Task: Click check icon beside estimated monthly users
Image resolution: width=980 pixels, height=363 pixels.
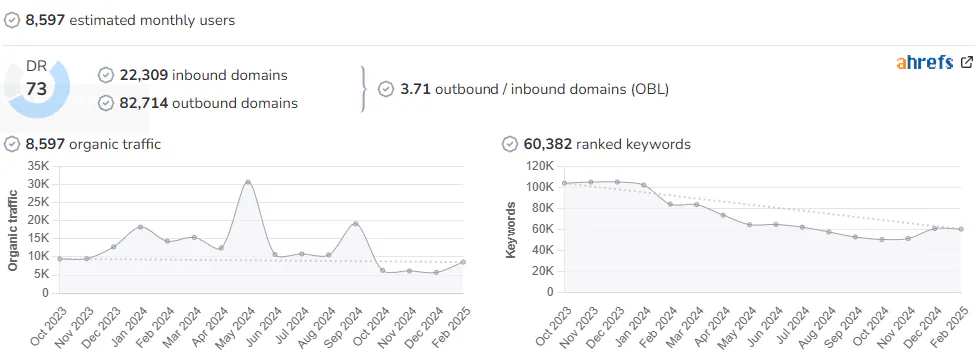Action: pos(12,20)
